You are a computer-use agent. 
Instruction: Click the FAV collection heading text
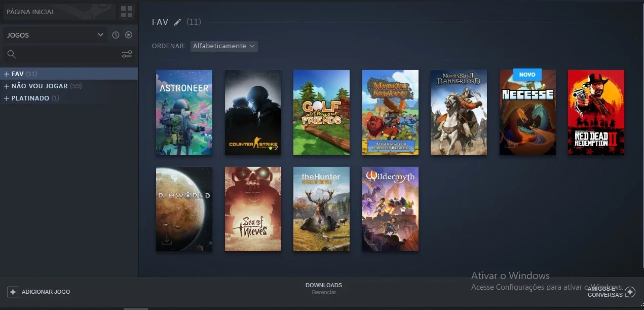click(160, 22)
